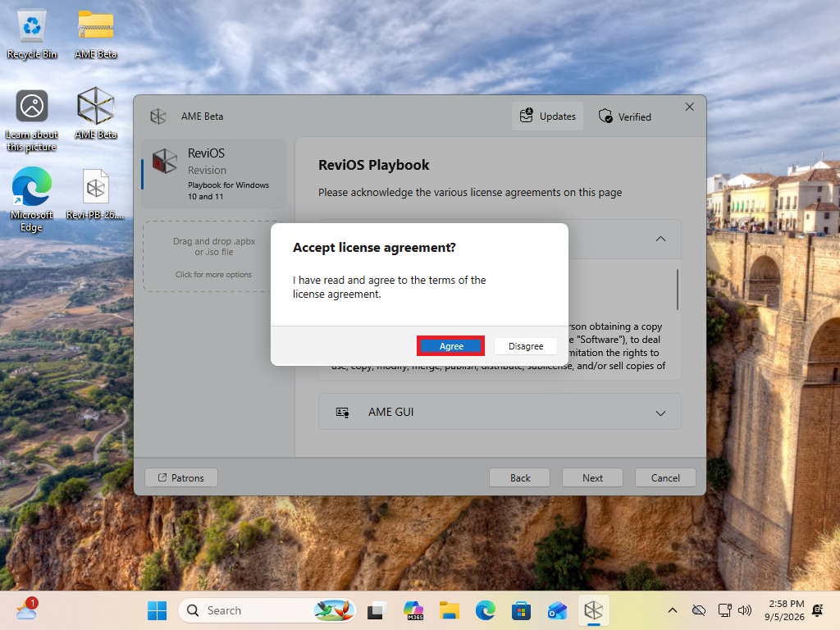Screen dimensions: 840x630
Task: Open File Explorer from the taskbar
Action: (450, 610)
